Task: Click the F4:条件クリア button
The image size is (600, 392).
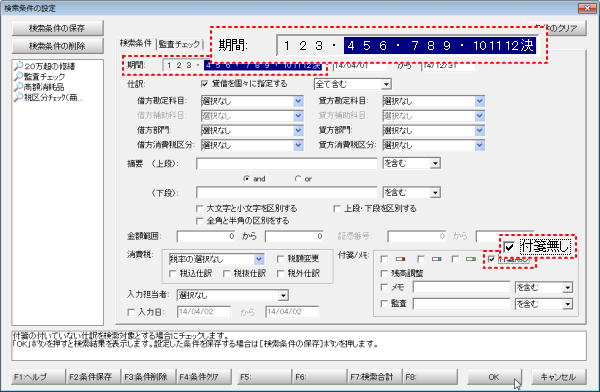Action: pyautogui.click(x=204, y=377)
